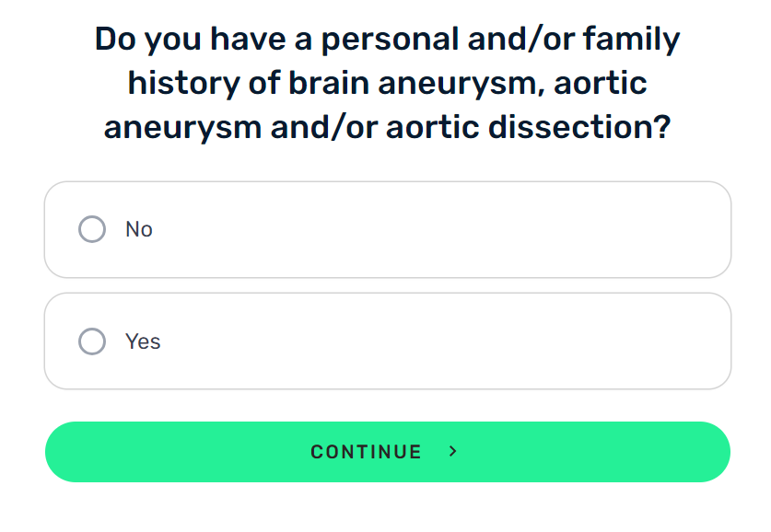Click the heading line ending with 'aortic dissection?'
771x532 pixels.
(x=388, y=127)
